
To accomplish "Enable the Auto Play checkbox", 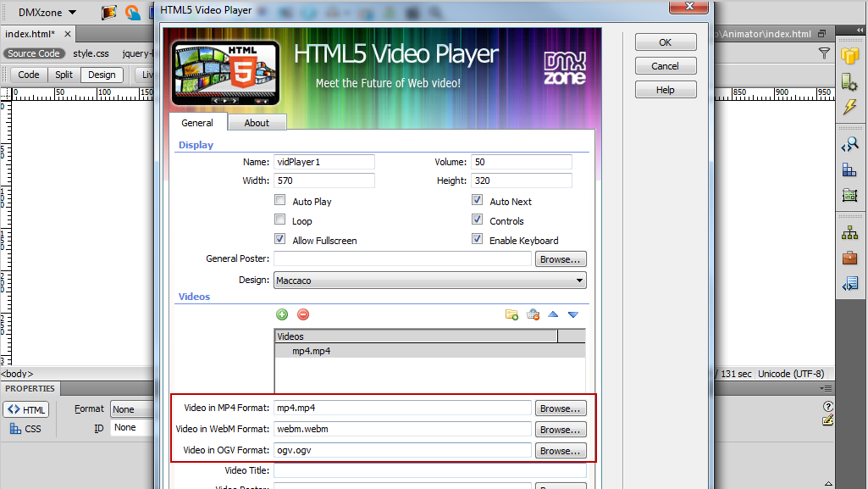I will [280, 200].
